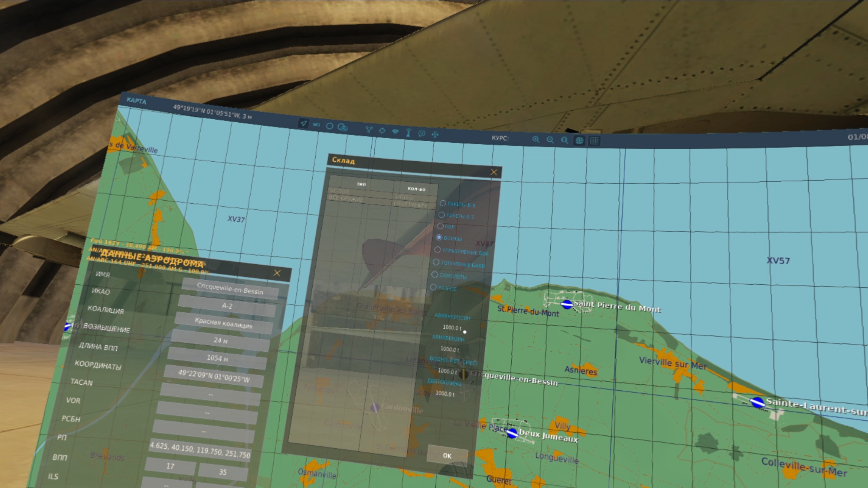Viewport: 868px width, 488px height.
Task: Close the ДАННЫЕ АЭРОДРОМА panel
Action: (x=277, y=273)
